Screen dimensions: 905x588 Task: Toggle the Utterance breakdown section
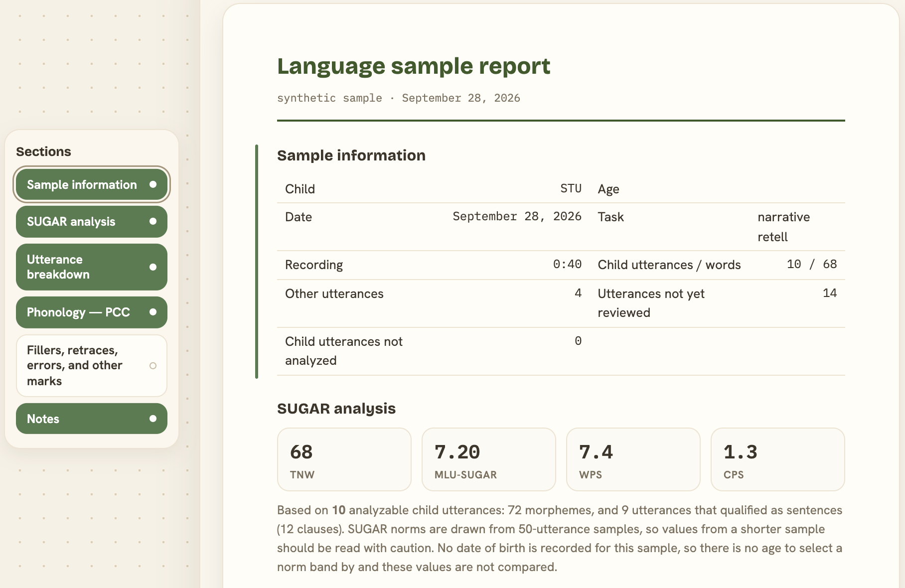(x=92, y=267)
